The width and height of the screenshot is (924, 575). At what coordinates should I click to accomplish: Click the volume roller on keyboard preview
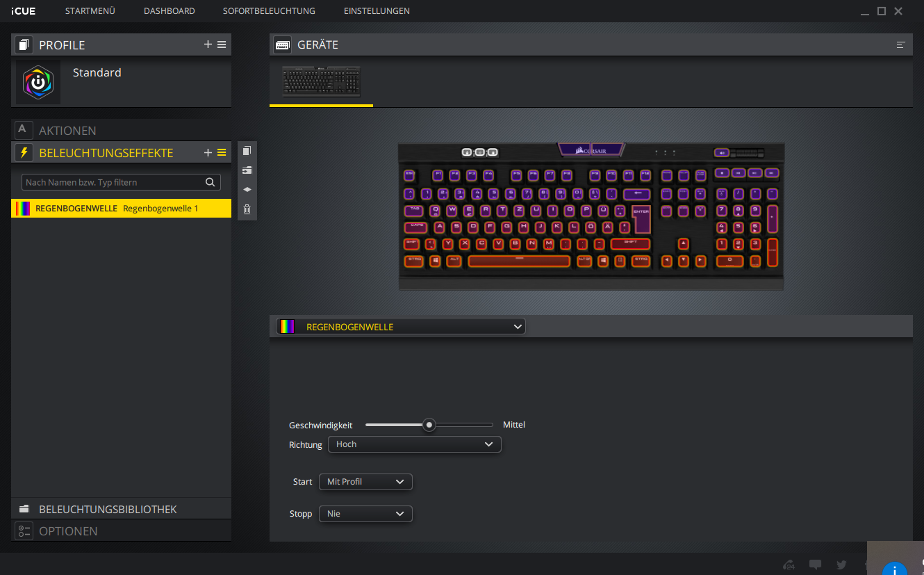tap(747, 153)
